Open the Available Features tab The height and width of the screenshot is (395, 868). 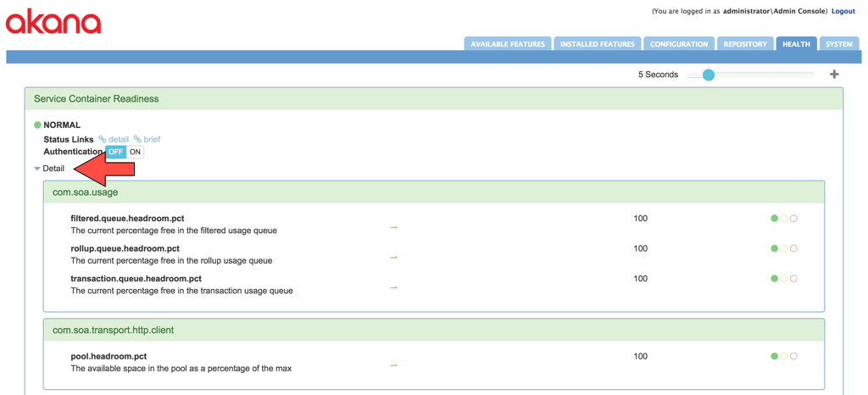click(x=508, y=44)
